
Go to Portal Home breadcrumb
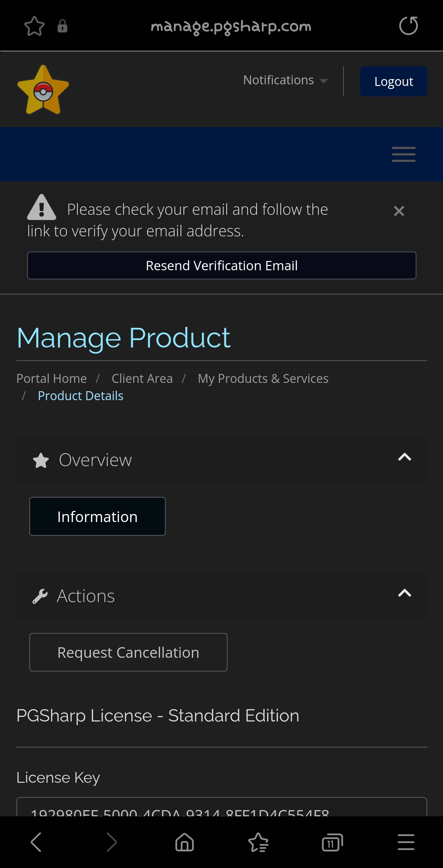coord(52,378)
